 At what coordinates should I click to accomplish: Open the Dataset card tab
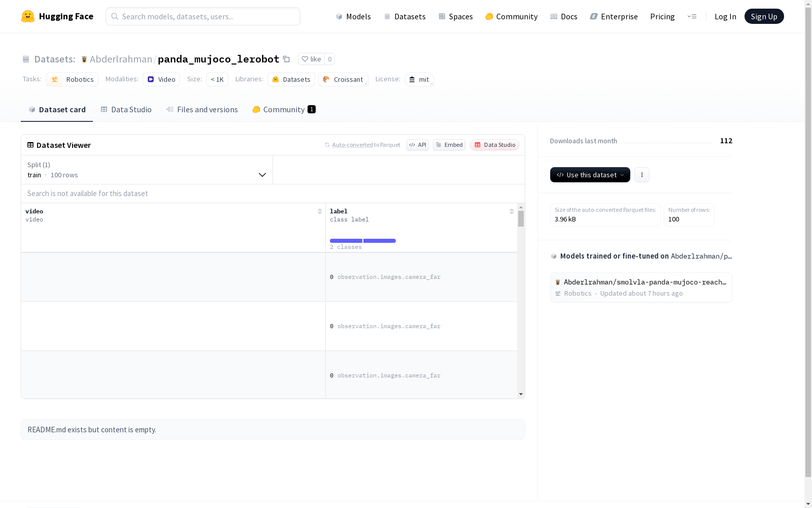[57, 109]
